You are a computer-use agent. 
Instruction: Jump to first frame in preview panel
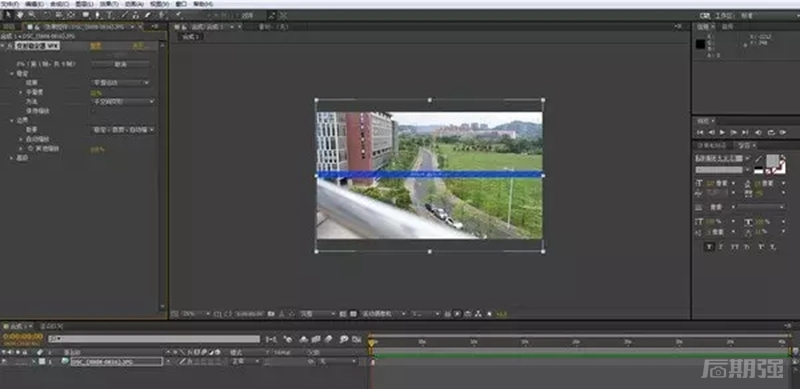(701, 132)
